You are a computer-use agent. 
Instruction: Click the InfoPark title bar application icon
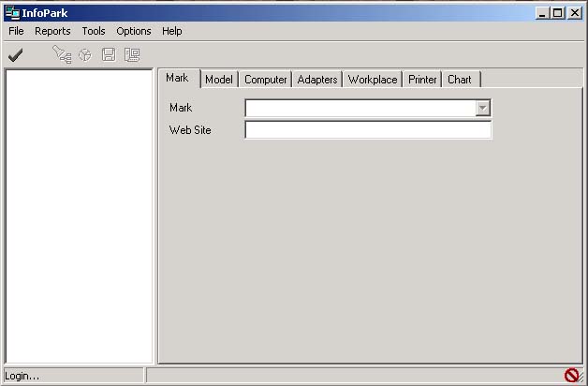pos(12,13)
